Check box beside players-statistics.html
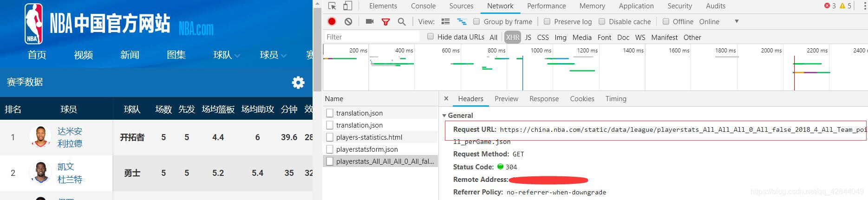 pos(330,137)
